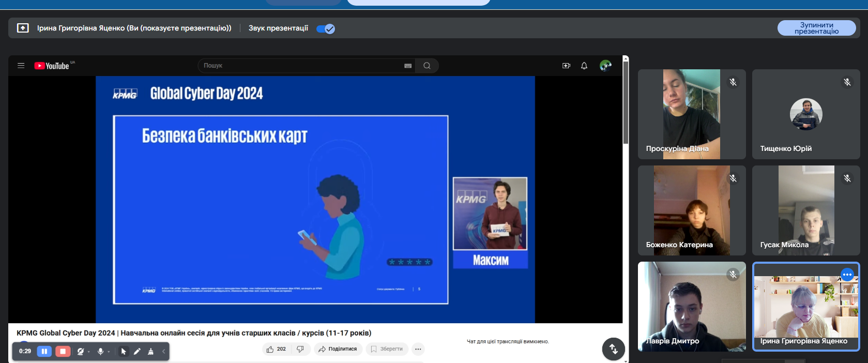This screenshot has height=363, width=868.
Task: Expand the webcam options dropdown arrow
Action: click(x=89, y=352)
